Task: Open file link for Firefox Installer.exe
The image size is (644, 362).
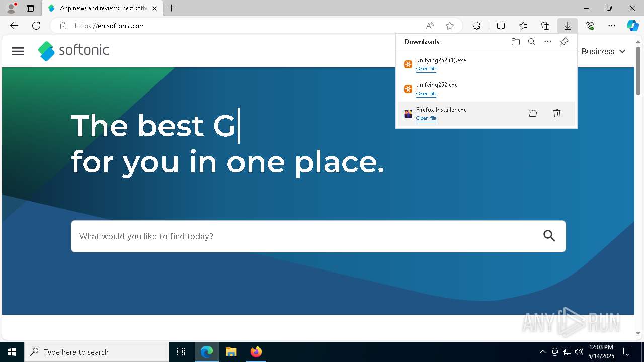Action: [426, 118]
